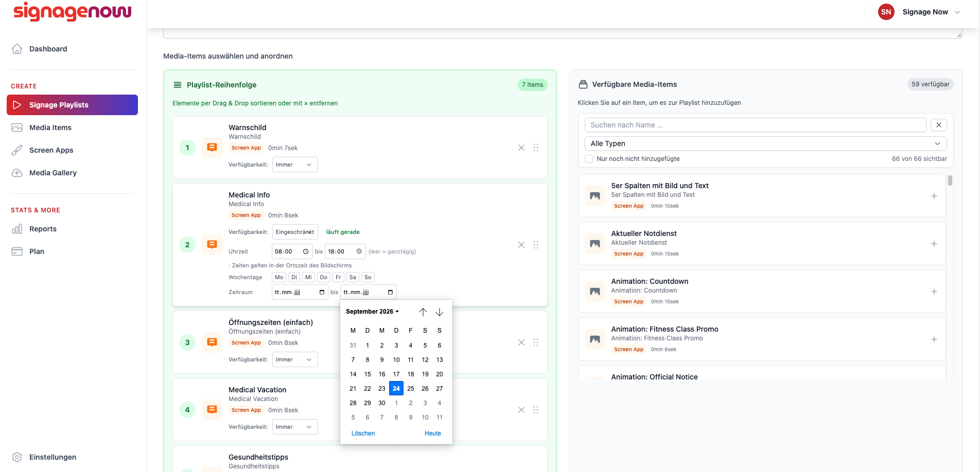Go to previous month in calendar
This screenshot has height=472, width=980.
coord(423,312)
